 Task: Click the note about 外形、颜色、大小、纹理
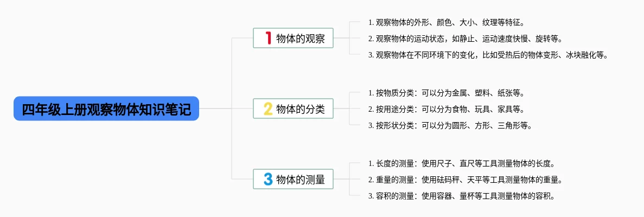446,22
